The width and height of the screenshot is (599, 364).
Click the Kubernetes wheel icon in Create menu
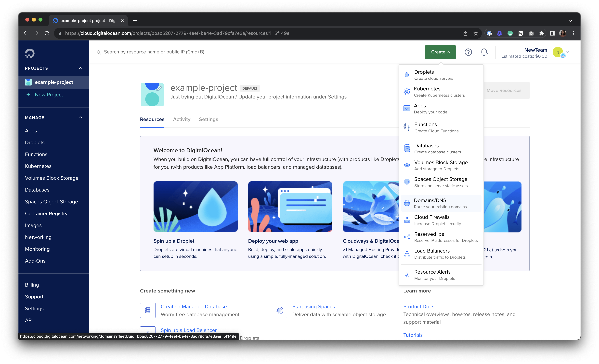click(x=407, y=92)
